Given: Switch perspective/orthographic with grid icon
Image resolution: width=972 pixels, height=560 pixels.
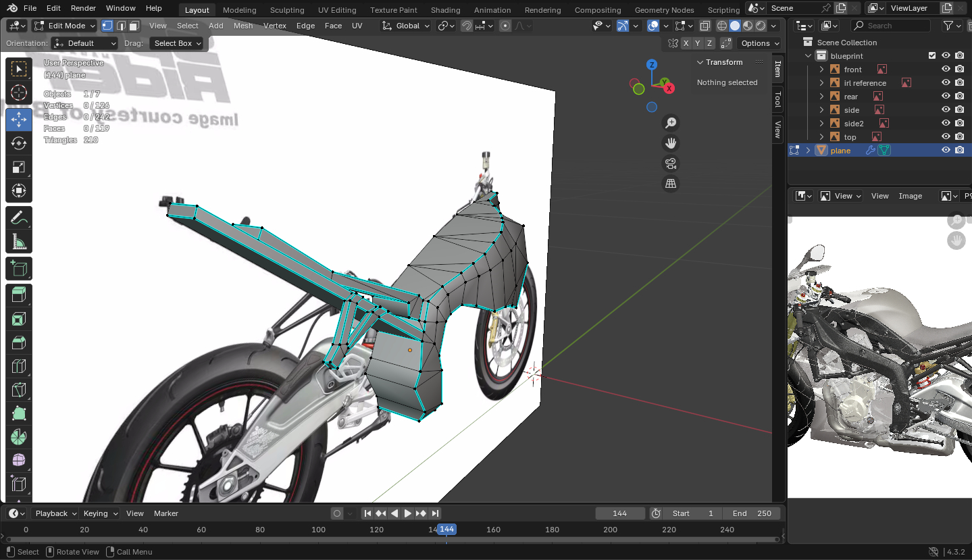Looking at the screenshot, I should 671,184.
